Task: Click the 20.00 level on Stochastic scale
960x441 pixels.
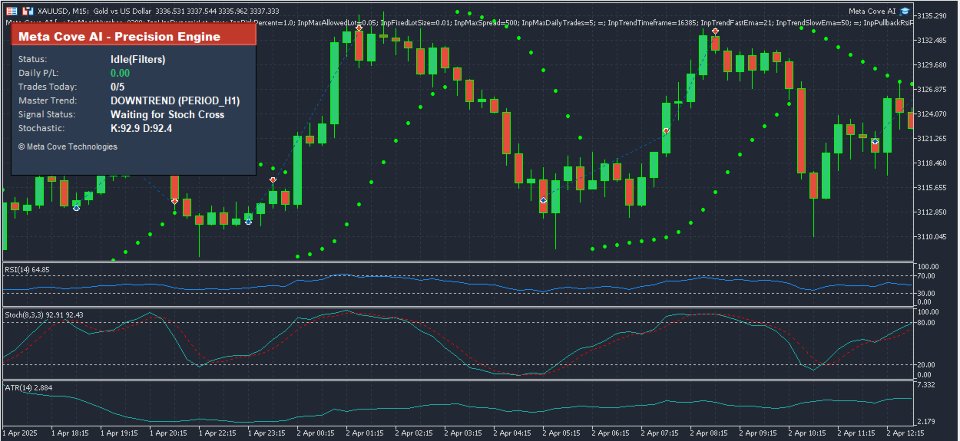Action: (x=927, y=364)
